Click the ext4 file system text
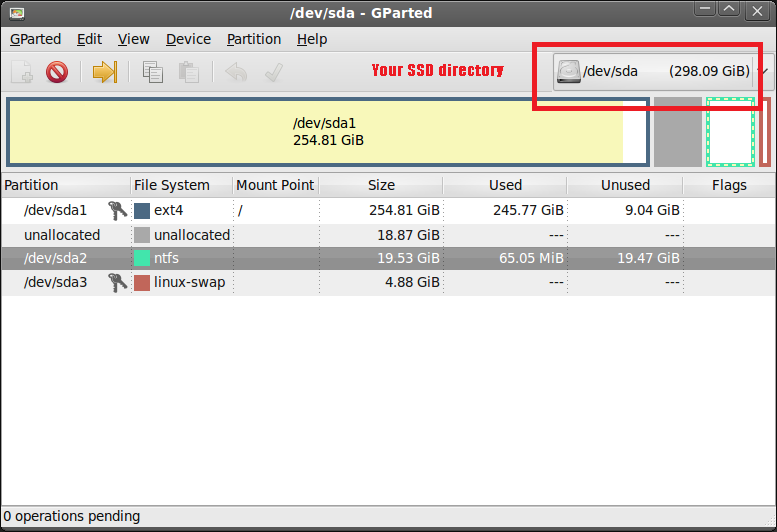The width and height of the screenshot is (777, 532). (168, 211)
